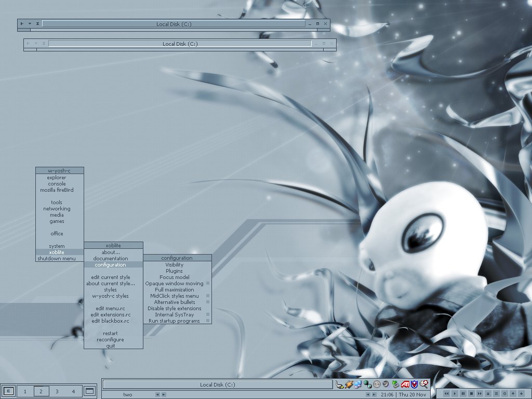Expand the games submenu
This screenshot has width=532, height=399.
(59, 221)
